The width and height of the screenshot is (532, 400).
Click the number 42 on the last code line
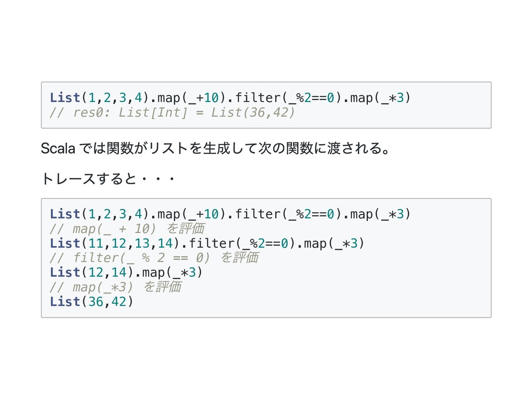pyautogui.click(x=119, y=301)
